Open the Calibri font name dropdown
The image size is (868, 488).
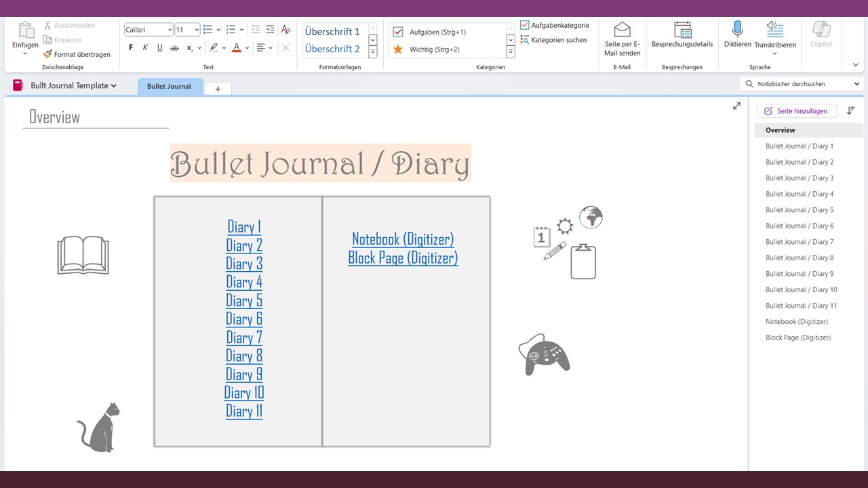pos(169,30)
